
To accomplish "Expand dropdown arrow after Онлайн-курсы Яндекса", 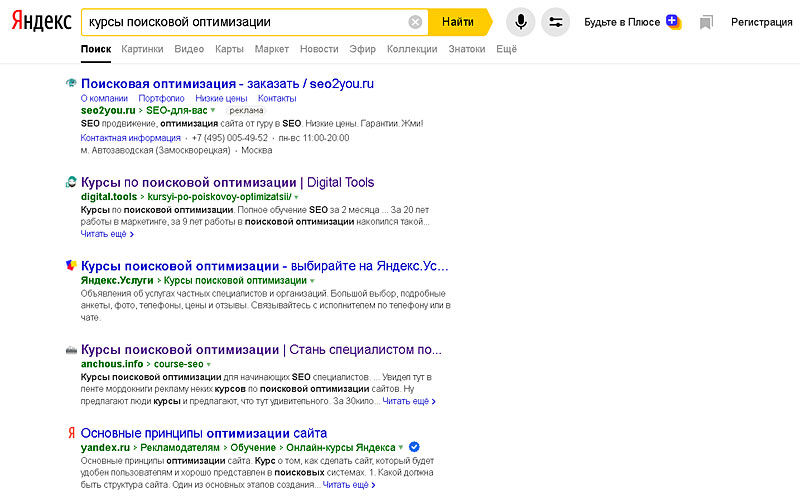I will (401, 447).
